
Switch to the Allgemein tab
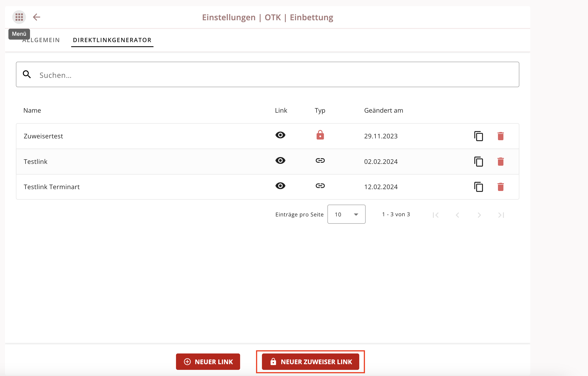[x=41, y=40]
